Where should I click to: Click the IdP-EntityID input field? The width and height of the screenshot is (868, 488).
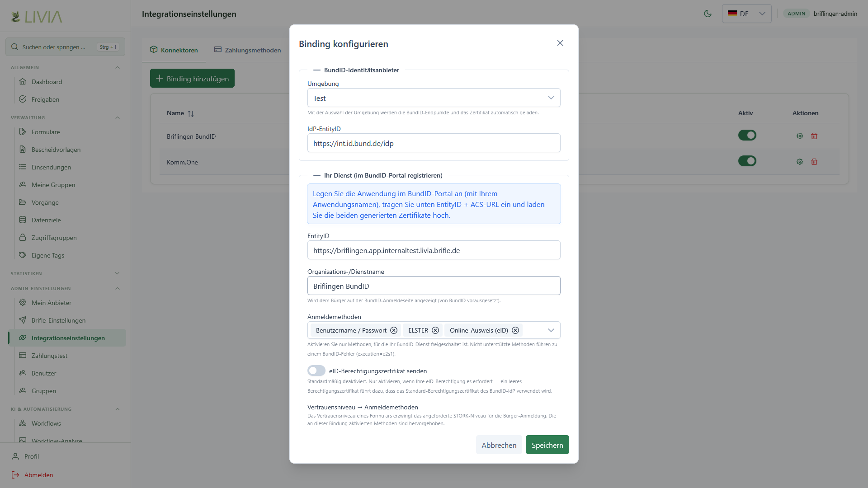[x=434, y=143]
